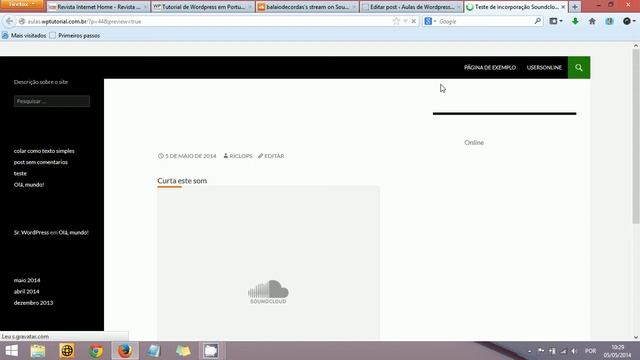Bookmark this page with the star icon
The height and width of the screenshot is (360, 640).
pyautogui.click(x=396, y=21)
